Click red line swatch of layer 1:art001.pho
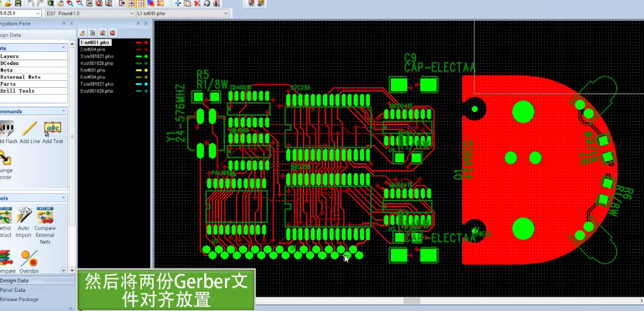Image resolution: width=644 pixels, height=311 pixels. [x=139, y=43]
